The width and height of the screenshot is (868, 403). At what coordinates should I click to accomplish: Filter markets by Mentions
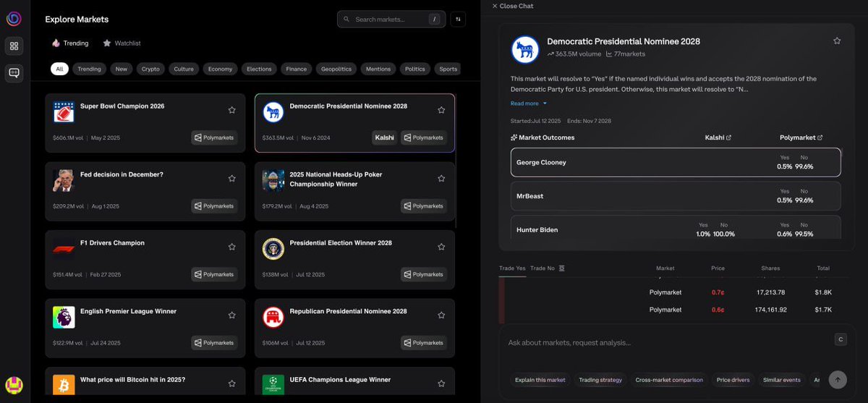coord(378,69)
